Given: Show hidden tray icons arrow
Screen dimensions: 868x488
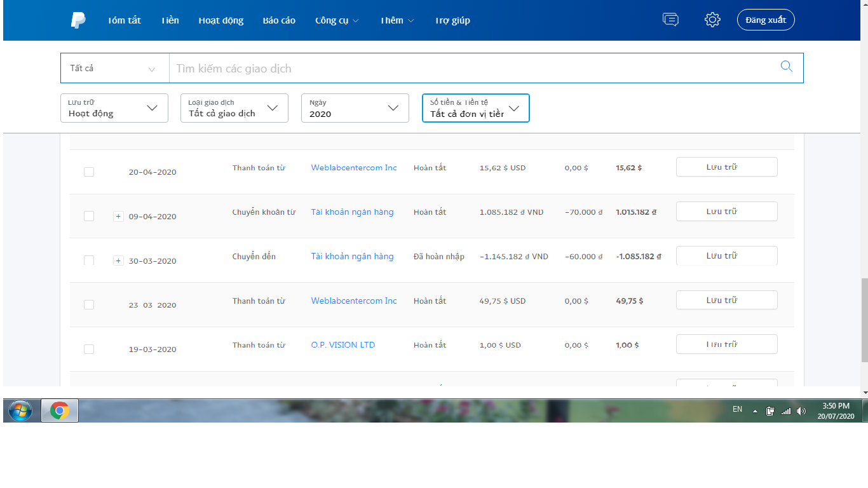Looking at the screenshot, I should (x=755, y=411).
